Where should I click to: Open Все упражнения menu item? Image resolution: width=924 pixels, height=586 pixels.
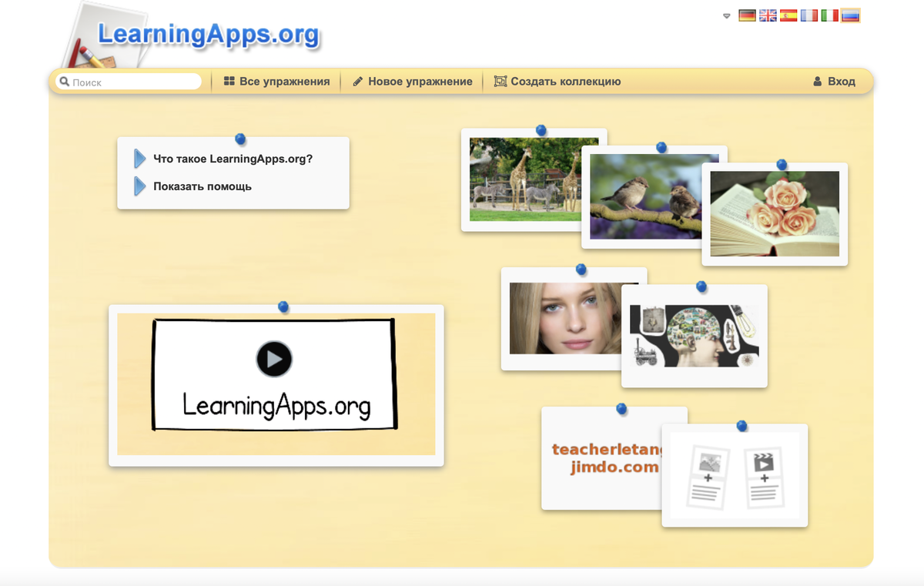[276, 82]
